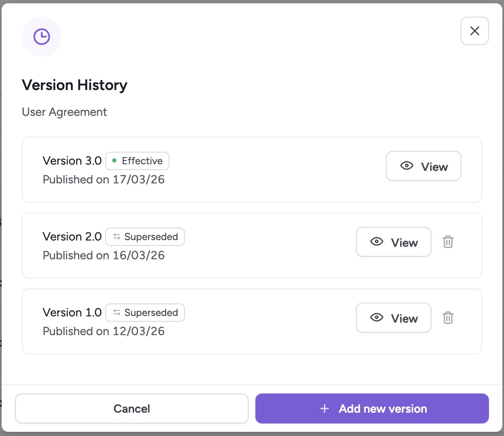Click the eye icon on Version 3.0 View button
504x436 pixels.
pos(406,165)
